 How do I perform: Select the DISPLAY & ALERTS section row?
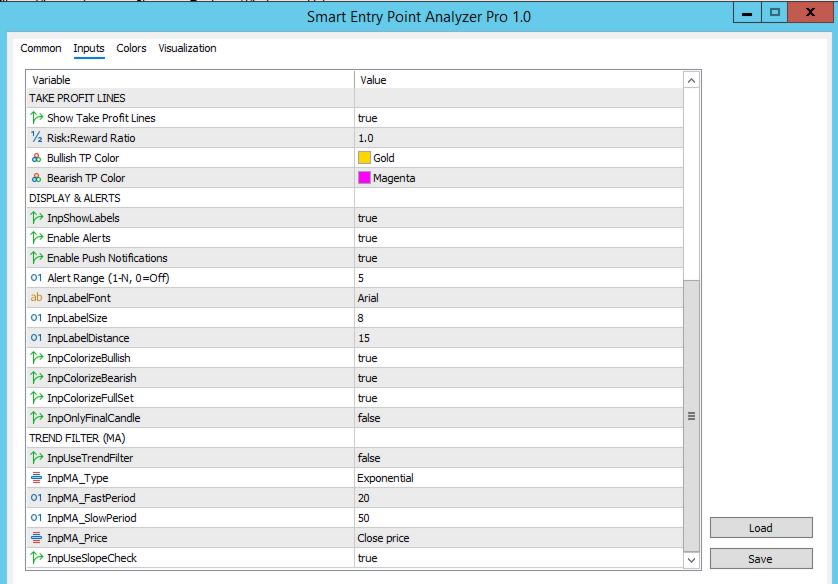click(x=355, y=198)
